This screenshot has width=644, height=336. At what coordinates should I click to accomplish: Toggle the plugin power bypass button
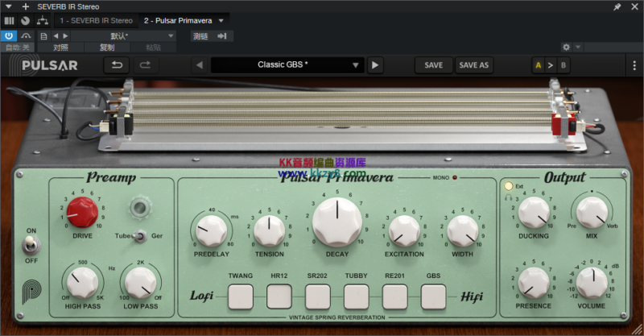tap(9, 35)
